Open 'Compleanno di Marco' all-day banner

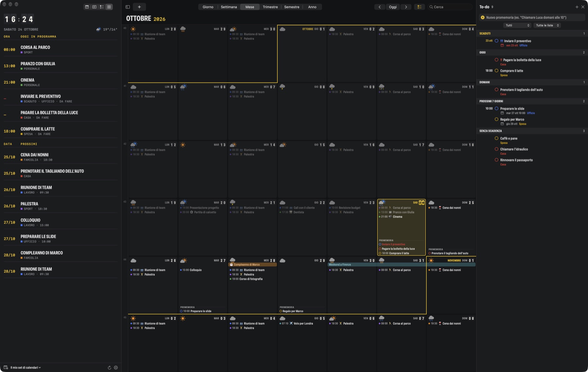coord(253,264)
